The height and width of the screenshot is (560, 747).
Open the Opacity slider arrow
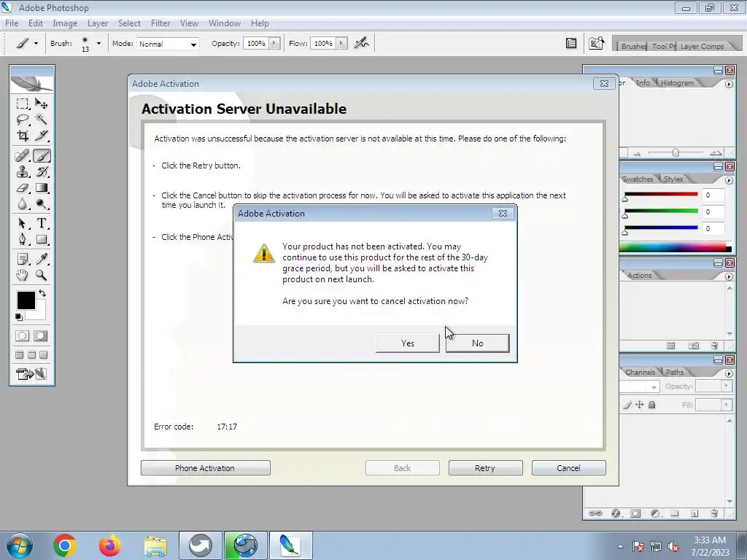point(274,43)
